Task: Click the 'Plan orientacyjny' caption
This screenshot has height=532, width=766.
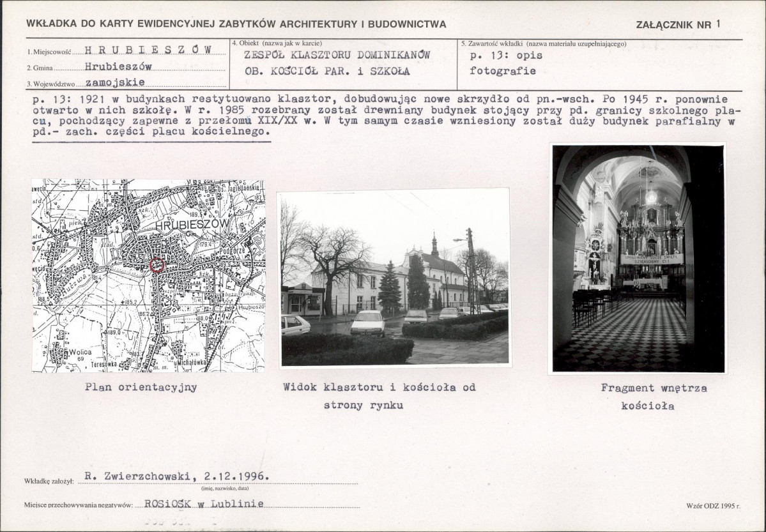Action: (141, 387)
